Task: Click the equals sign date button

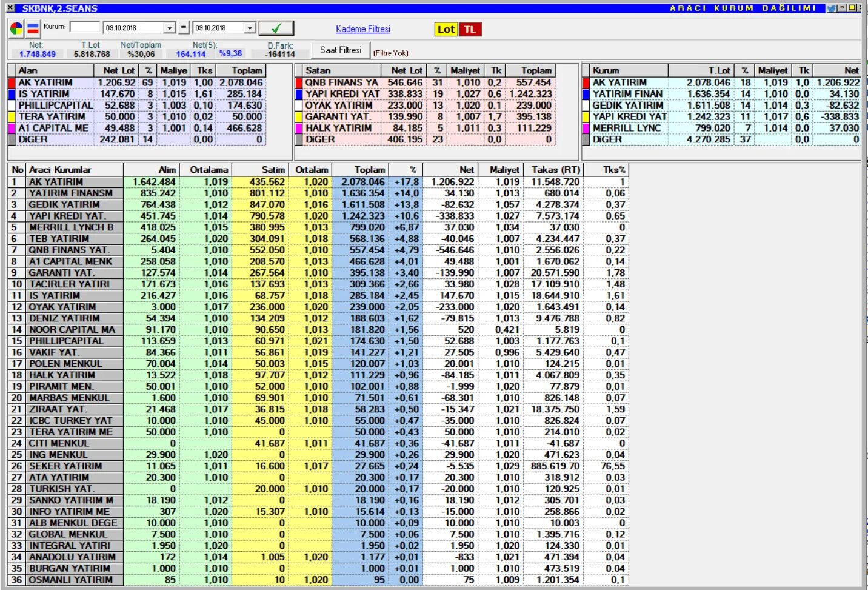Action: click(x=184, y=28)
